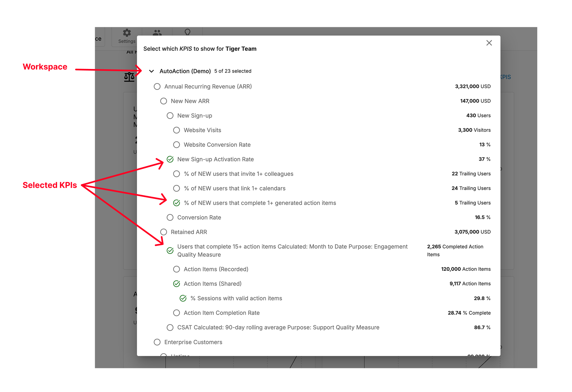Viewport: 572px width, 392px height.
Task: Select Annual Recurring Revenue (ARR) KPI
Action: (157, 86)
